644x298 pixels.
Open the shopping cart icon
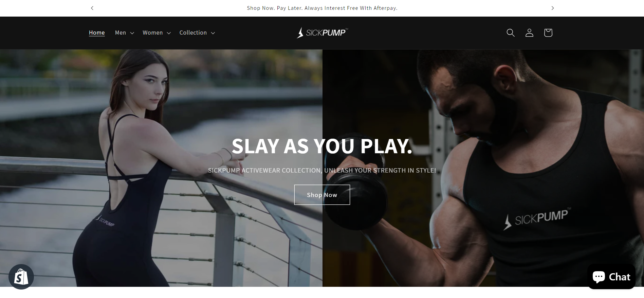(548, 33)
